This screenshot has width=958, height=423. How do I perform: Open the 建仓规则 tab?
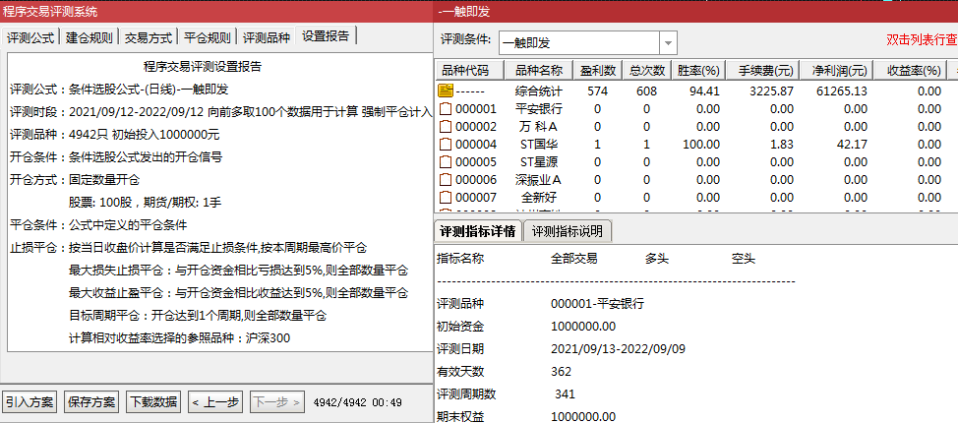(89, 37)
